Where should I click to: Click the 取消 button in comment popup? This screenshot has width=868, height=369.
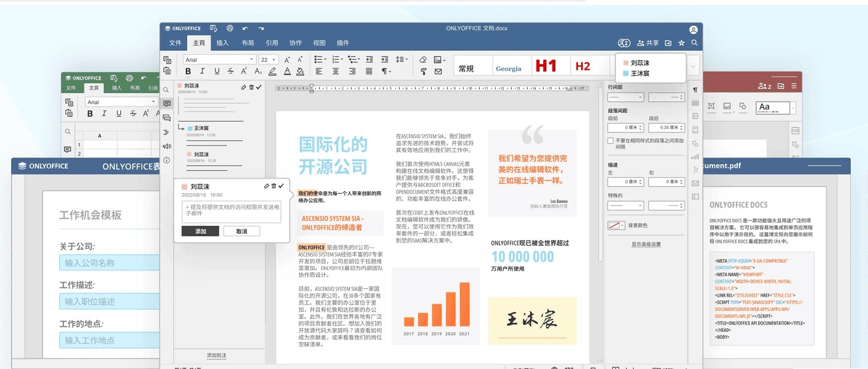(x=241, y=231)
